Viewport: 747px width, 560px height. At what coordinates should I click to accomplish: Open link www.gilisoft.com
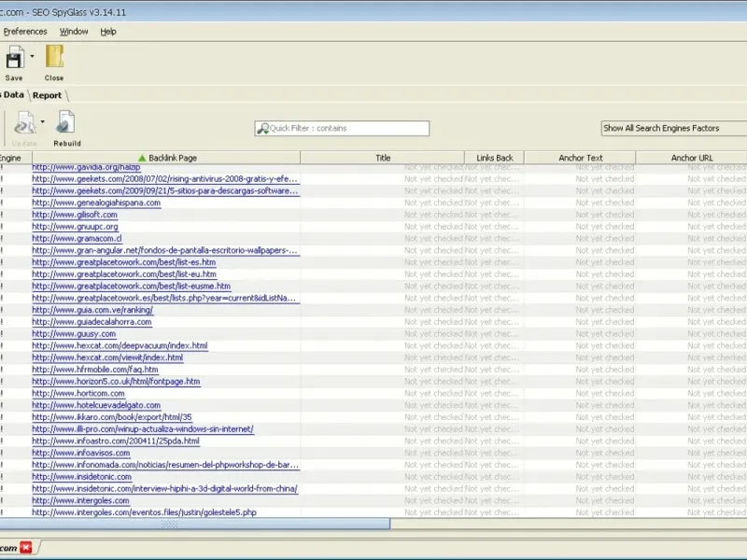75,215
